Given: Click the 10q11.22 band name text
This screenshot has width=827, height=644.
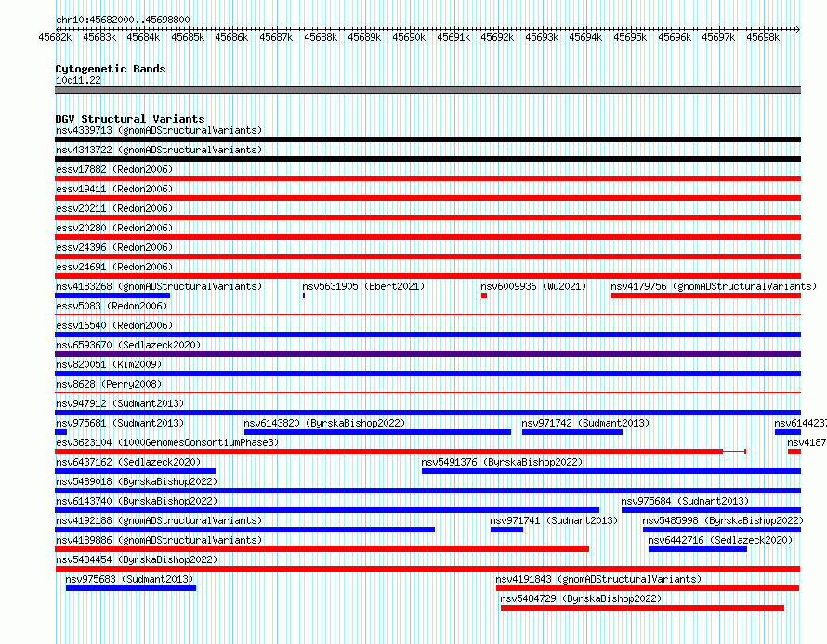Looking at the screenshot, I should point(78,80).
